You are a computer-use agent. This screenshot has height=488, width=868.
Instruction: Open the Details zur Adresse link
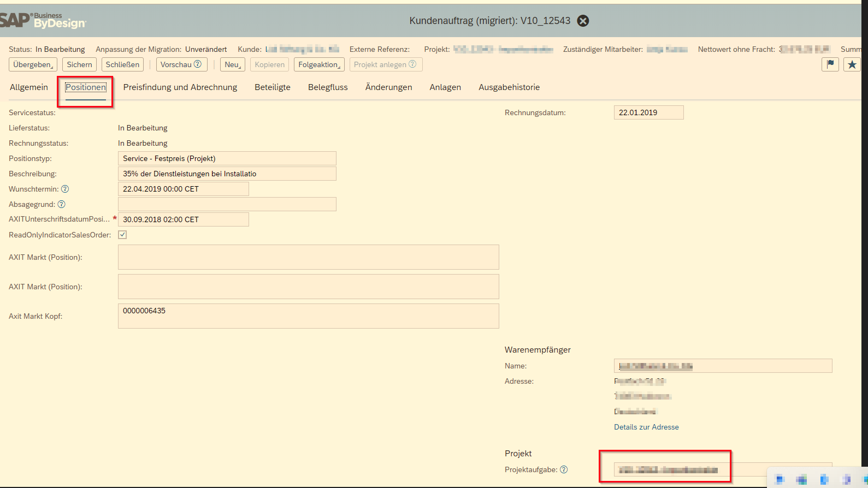(646, 427)
